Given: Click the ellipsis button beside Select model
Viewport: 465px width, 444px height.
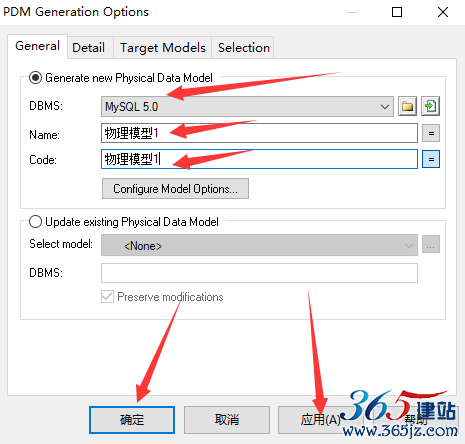Looking at the screenshot, I should pos(431,245).
